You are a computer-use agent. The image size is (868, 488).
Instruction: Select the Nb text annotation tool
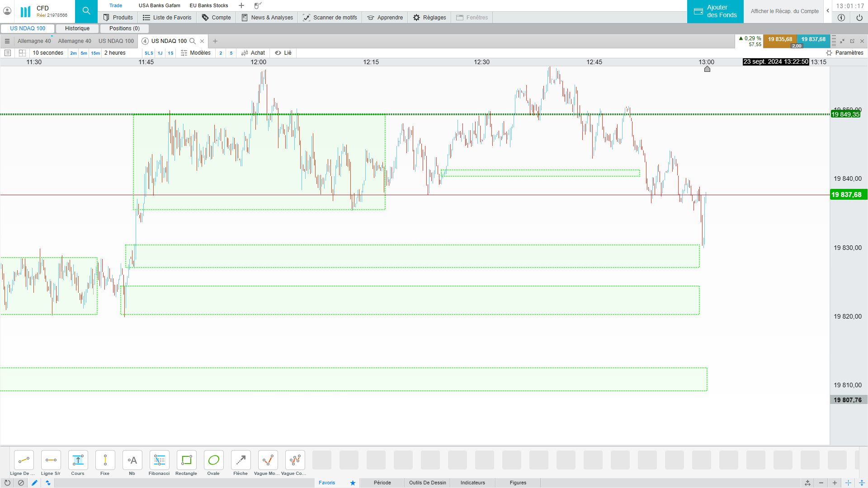[132, 460]
